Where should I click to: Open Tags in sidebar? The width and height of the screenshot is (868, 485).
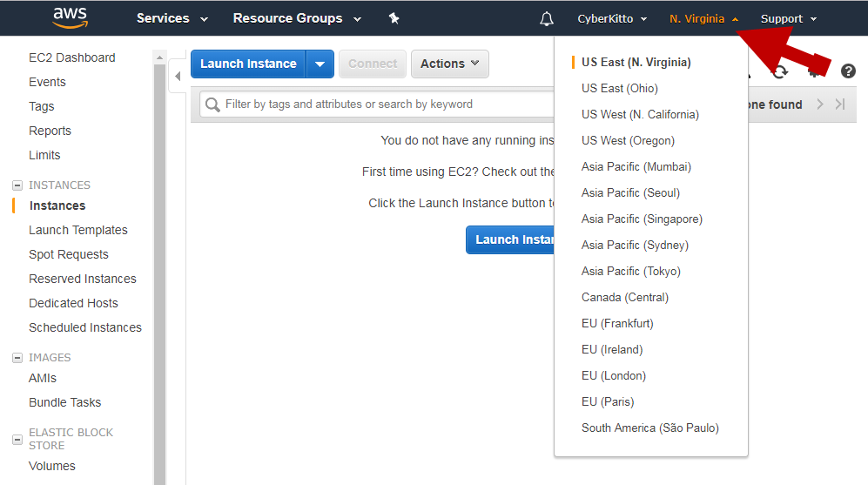coord(42,106)
